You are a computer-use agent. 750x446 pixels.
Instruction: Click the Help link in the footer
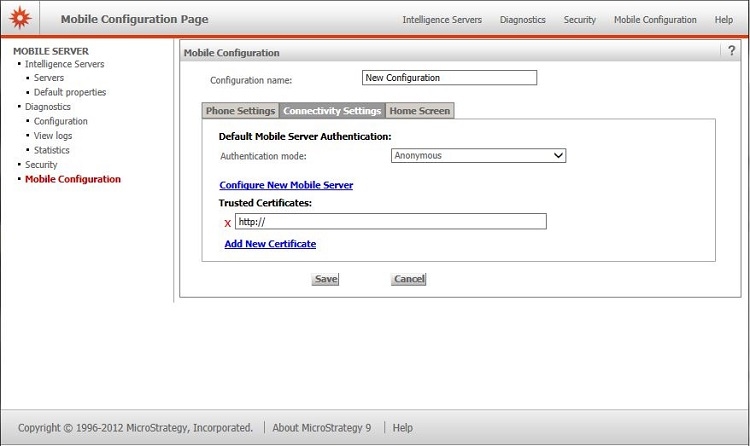click(x=402, y=428)
